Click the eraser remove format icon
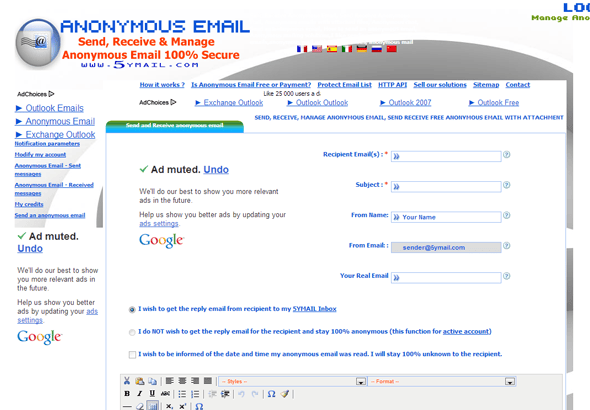This screenshot has height=410, width=590. point(140,406)
